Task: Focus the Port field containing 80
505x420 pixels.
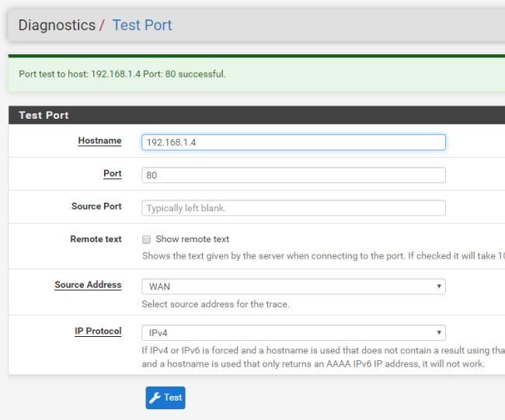Action: coord(294,175)
